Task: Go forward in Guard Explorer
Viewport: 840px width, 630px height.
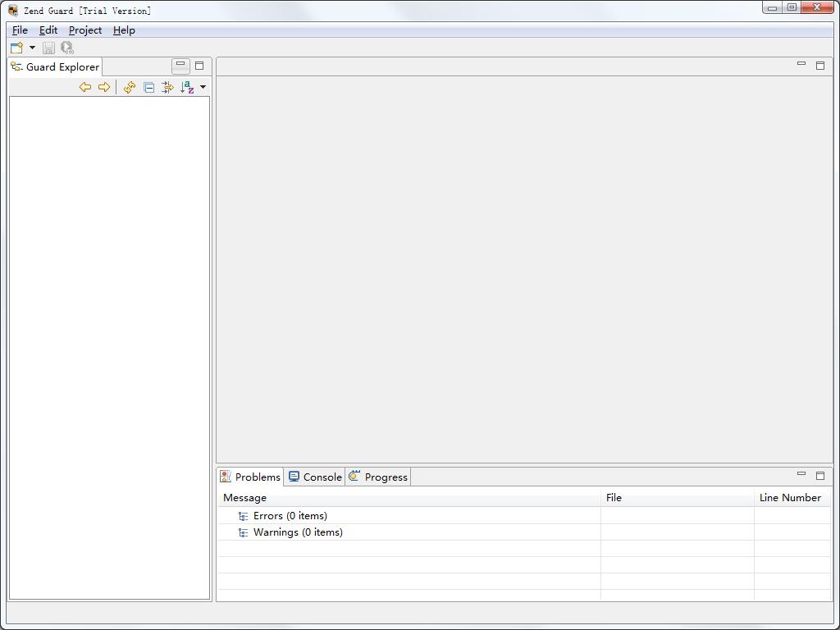Action: tap(104, 87)
